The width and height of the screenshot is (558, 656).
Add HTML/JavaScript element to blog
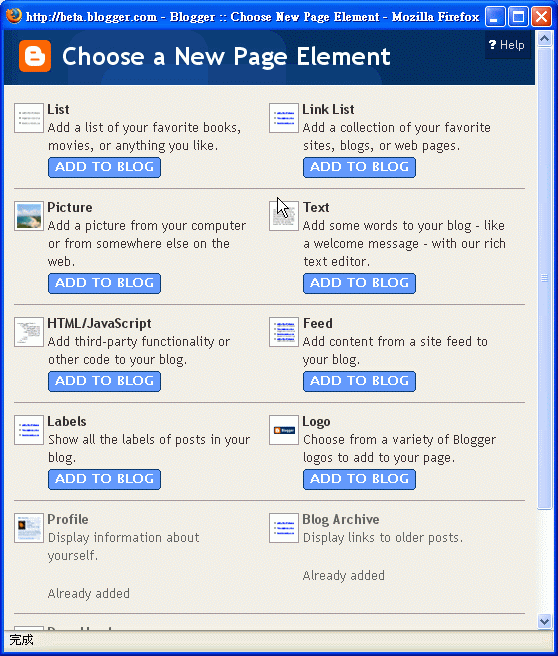point(104,381)
